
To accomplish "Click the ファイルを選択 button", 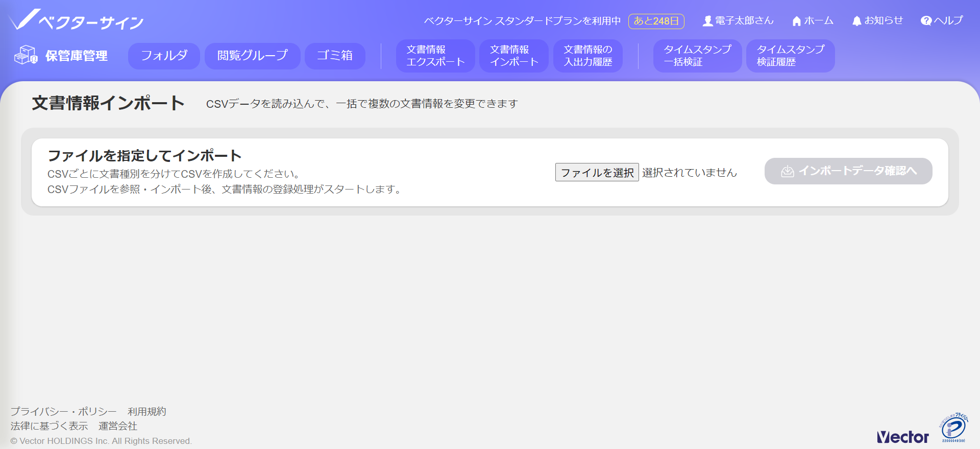I will pos(597,172).
